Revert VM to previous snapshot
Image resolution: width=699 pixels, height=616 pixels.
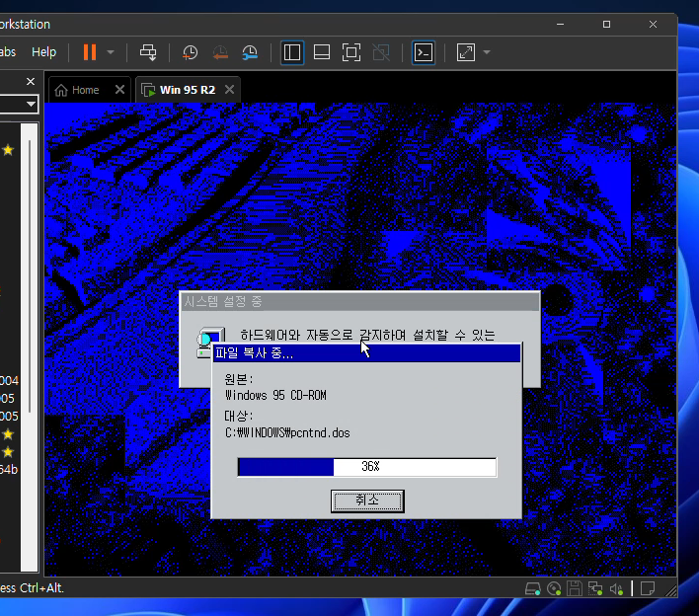(x=220, y=52)
